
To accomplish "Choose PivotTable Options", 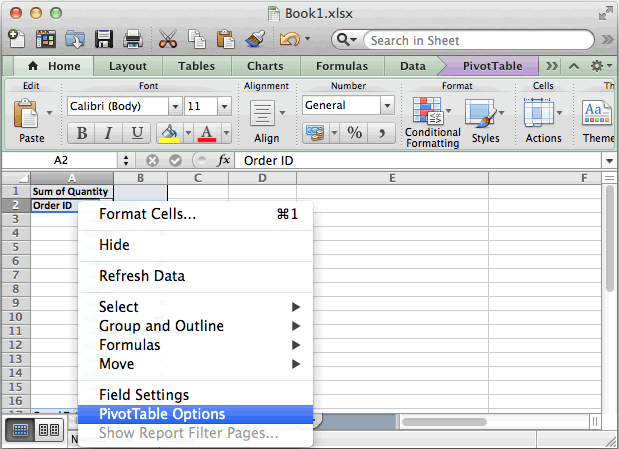I will coord(196,414).
